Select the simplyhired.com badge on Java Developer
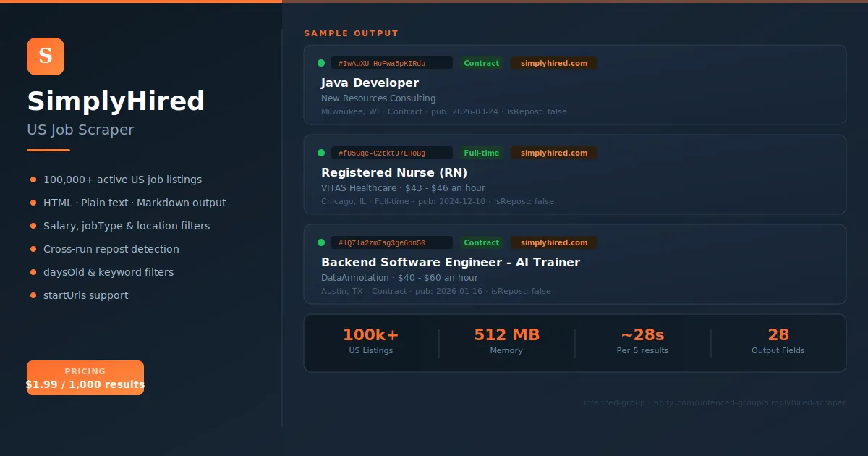Screen dimensions: 868x456 click(x=554, y=63)
